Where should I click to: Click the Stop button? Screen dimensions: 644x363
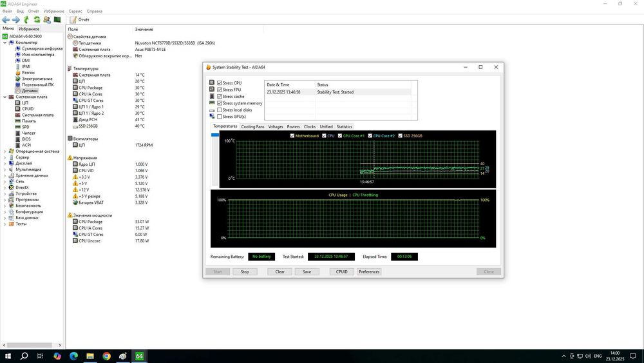click(x=245, y=271)
